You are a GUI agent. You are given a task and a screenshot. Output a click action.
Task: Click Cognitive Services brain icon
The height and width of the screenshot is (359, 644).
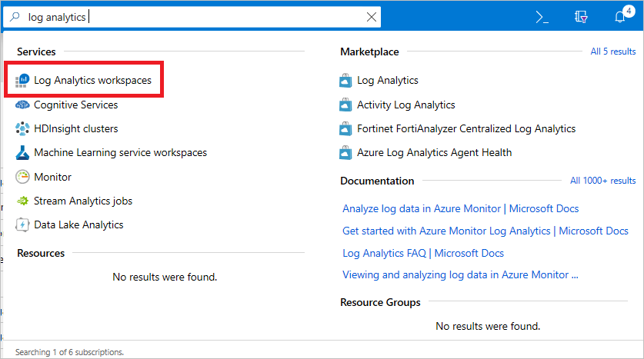(x=22, y=105)
